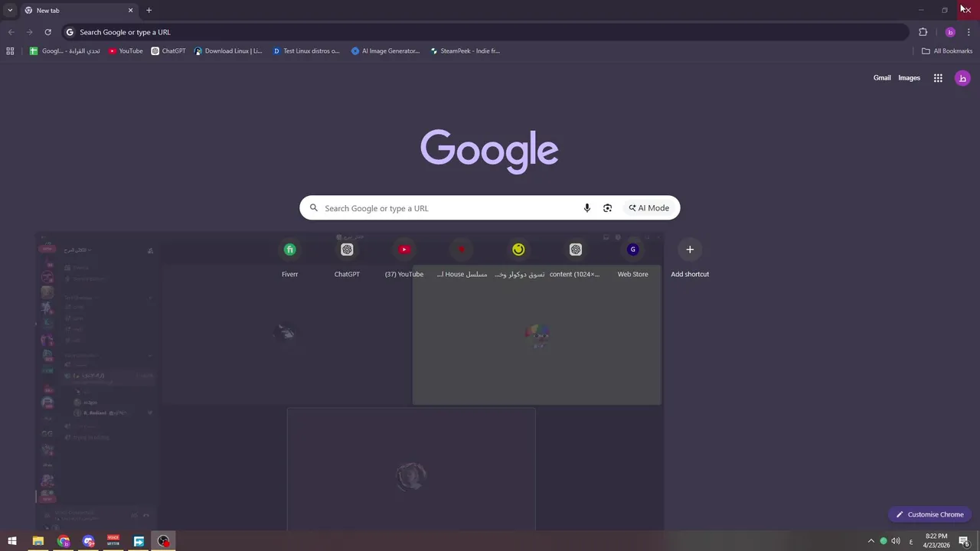Open the Images link
The image size is (980, 551).
coord(909,78)
